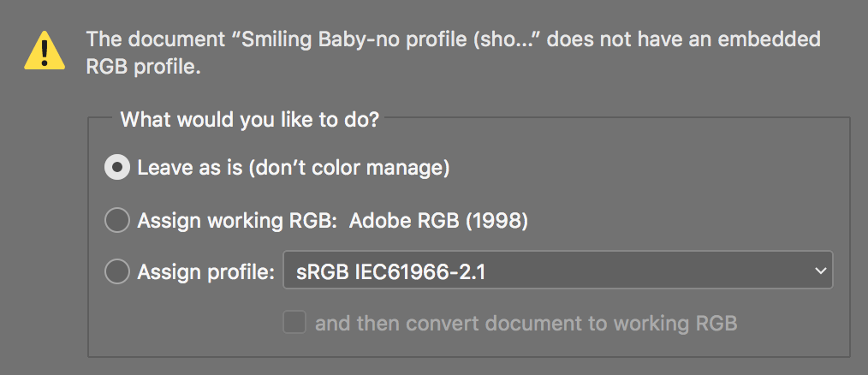Click the chevron arrow on profile dropdown
868x375 pixels.
pos(819,272)
